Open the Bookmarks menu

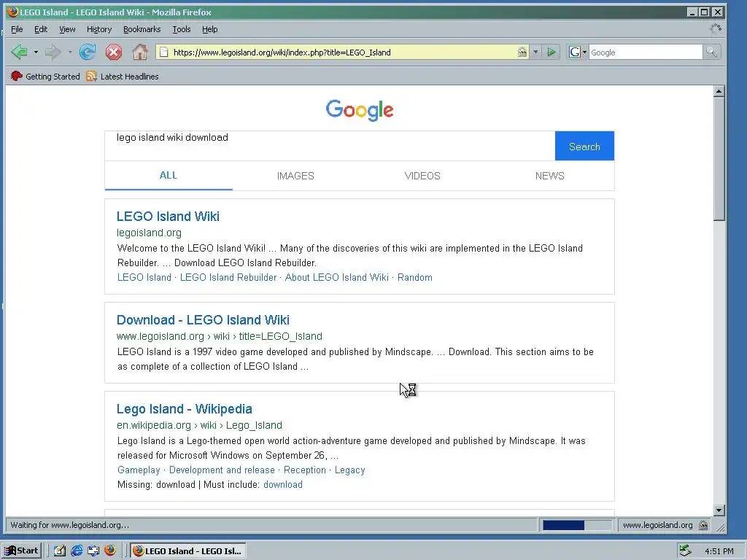(x=142, y=29)
